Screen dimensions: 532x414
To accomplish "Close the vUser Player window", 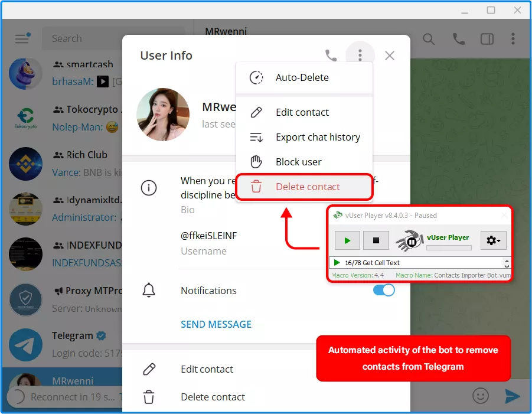I will [504, 215].
